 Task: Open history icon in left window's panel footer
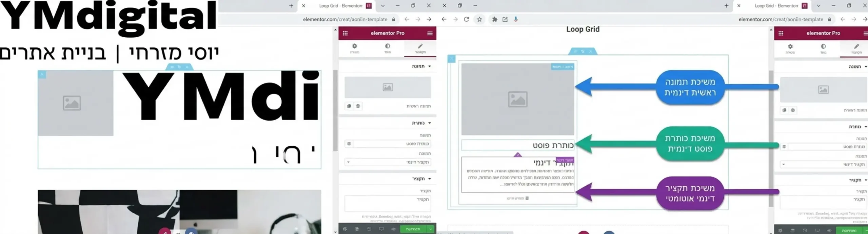369,229
